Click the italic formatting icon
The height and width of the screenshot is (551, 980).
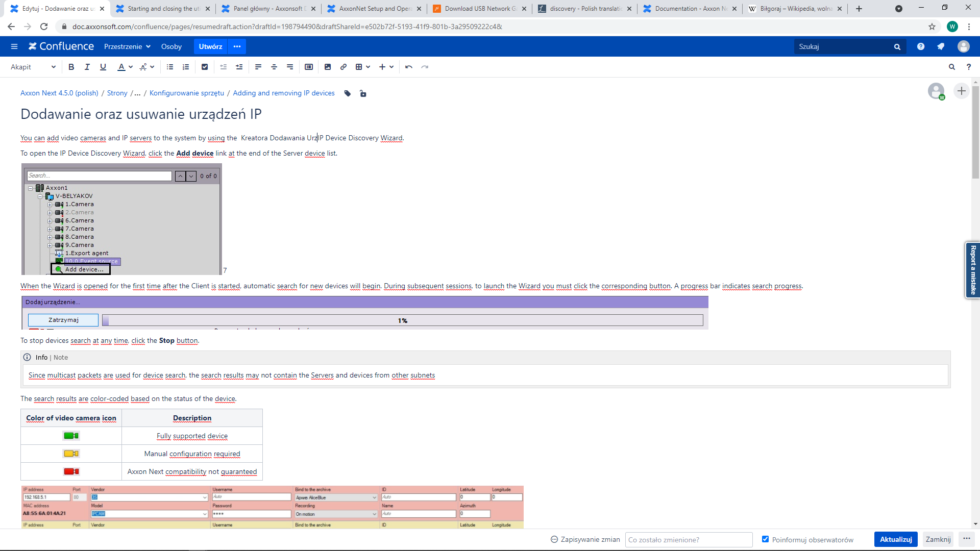pyautogui.click(x=87, y=67)
